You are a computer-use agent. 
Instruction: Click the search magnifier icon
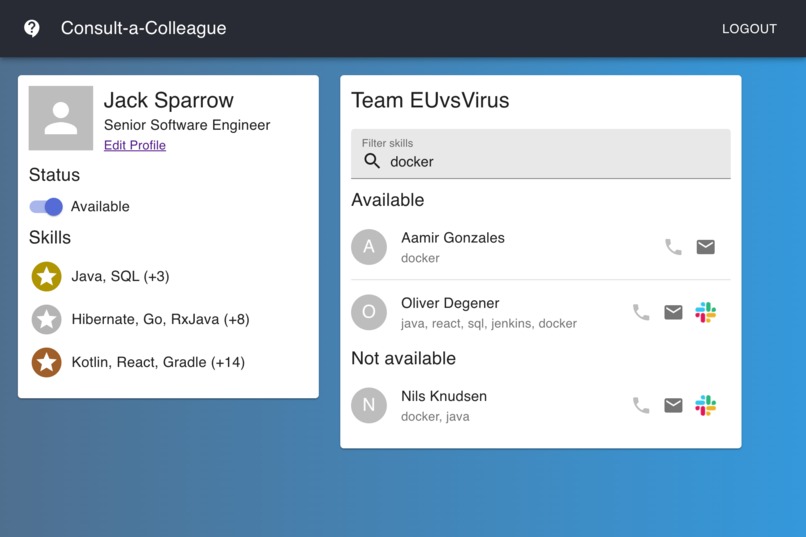click(372, 161)
